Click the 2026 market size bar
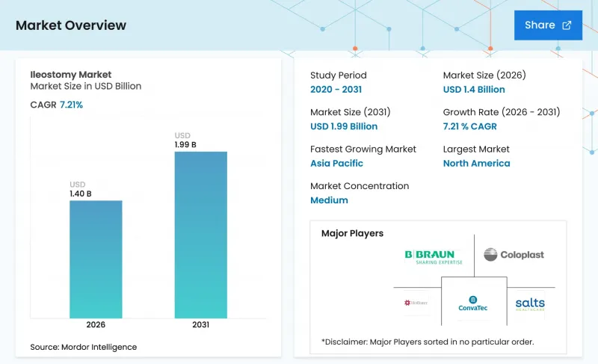 click(96, 259)
